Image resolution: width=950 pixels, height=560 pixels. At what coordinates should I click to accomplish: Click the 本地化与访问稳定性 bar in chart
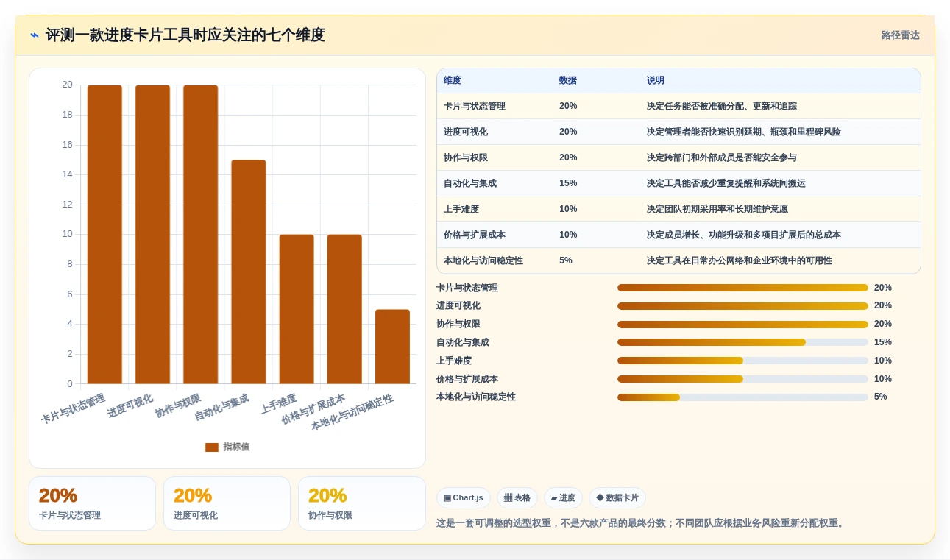(392, 347)
